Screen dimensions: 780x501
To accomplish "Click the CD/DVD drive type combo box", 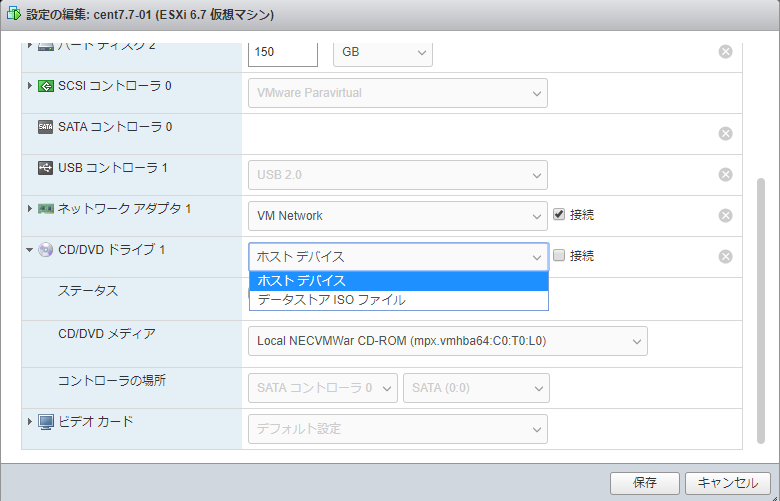I will click(x=398, y=257).
